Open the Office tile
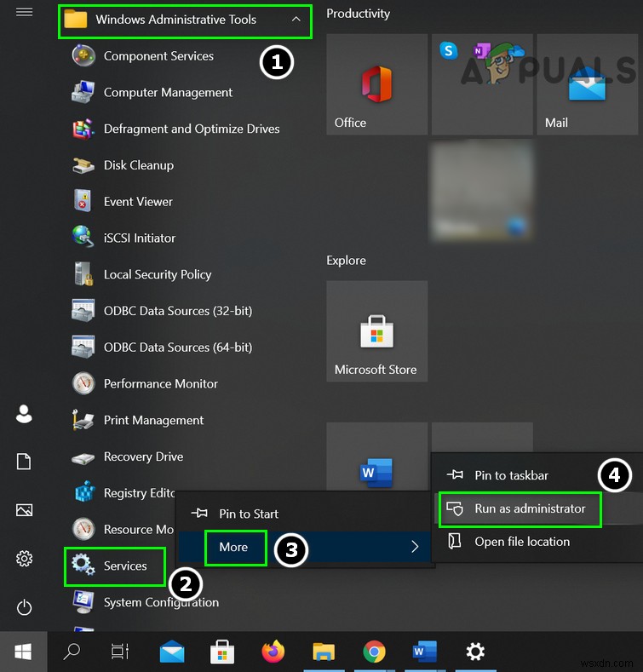Image resolution: width=643 pixels, height=672 pixels. [x=376, y=84]
